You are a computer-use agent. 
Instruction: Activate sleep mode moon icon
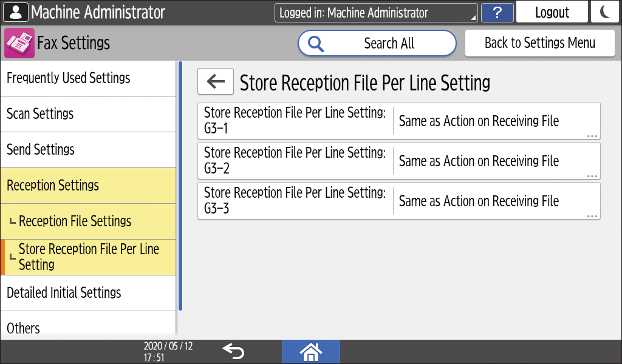604,13
